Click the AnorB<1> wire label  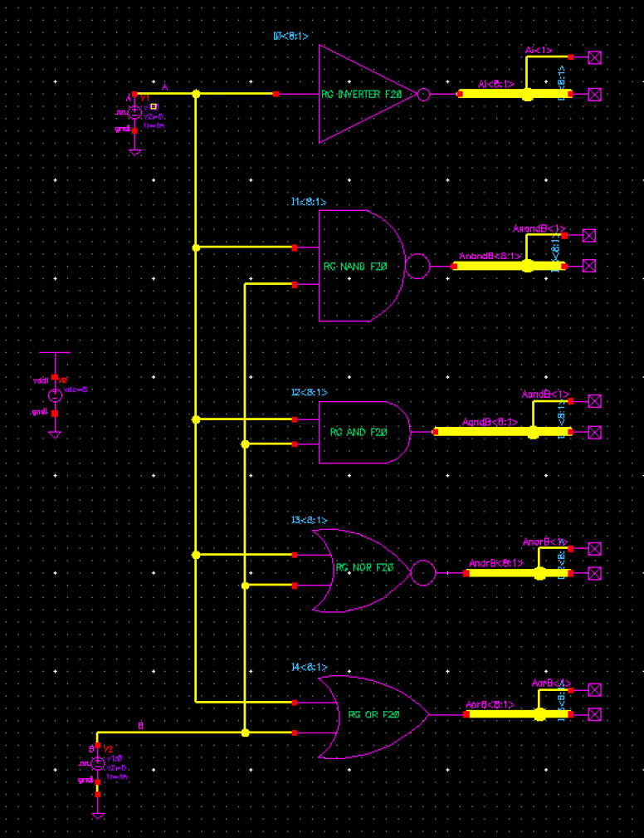(545, 542)
